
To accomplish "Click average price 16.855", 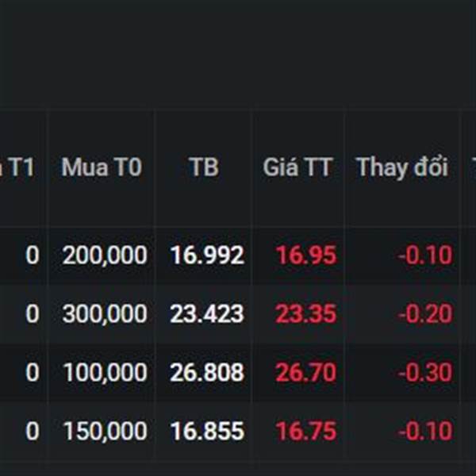I will (x=207, y=432).
